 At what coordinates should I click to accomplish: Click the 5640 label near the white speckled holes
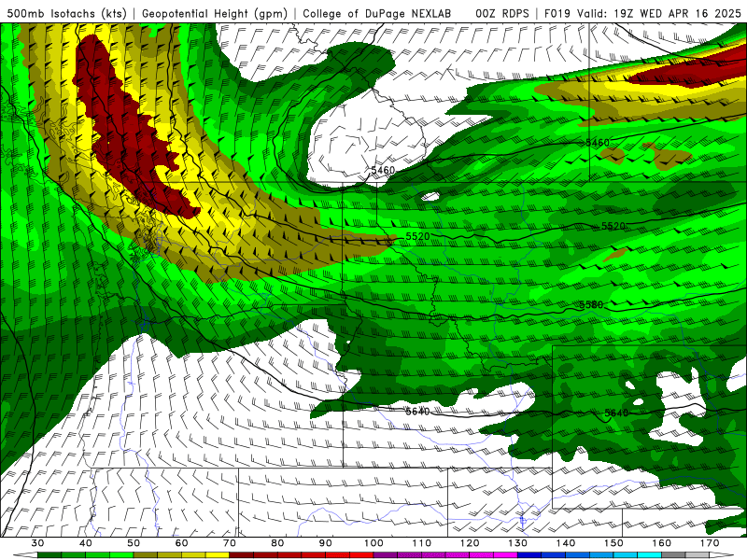(616, 413)
